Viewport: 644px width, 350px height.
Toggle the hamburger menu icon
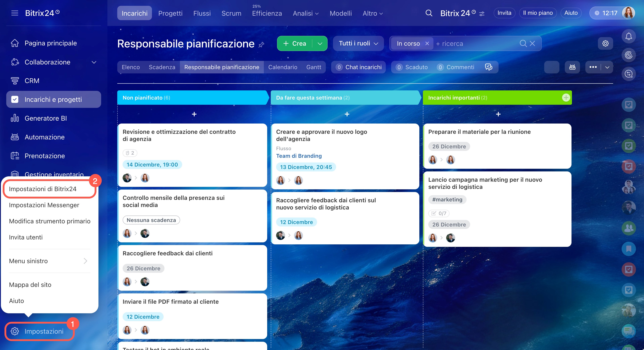15,13
